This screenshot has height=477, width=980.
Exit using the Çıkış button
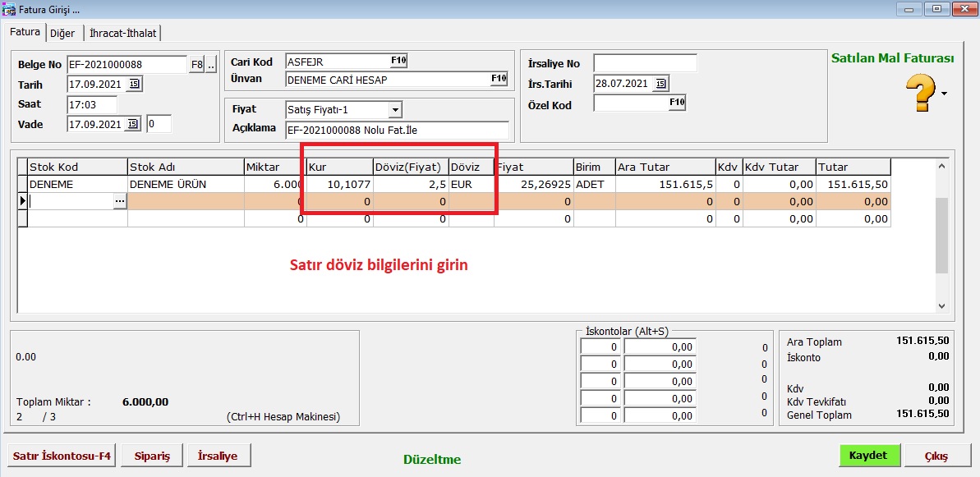click(x=936, y=456)
